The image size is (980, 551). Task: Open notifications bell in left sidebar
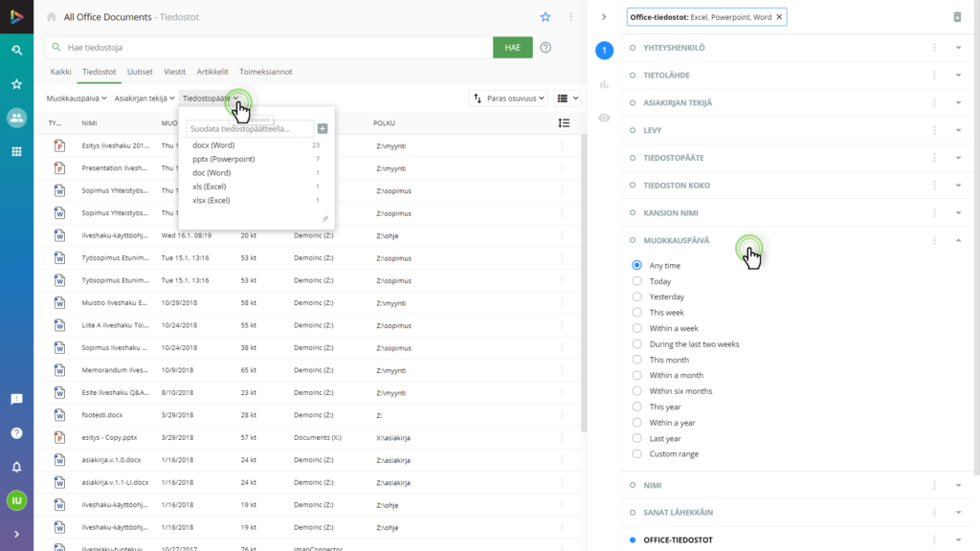[17, 467]
